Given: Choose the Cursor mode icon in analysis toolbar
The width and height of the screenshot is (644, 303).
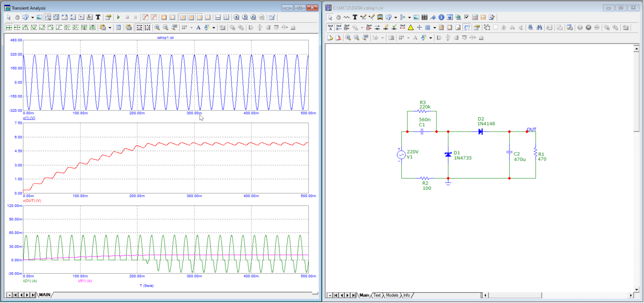Looking at the screenshot, I should pyautogui.click(x=56, y=17).
